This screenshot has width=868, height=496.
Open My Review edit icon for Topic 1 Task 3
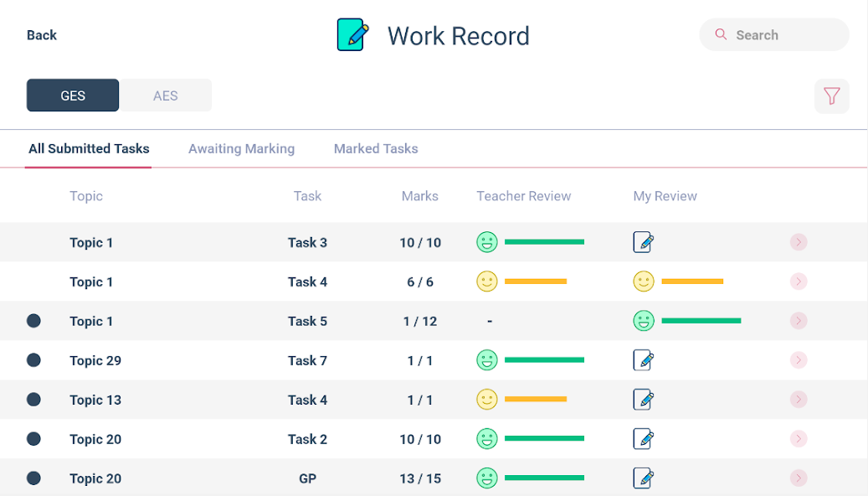643,242
